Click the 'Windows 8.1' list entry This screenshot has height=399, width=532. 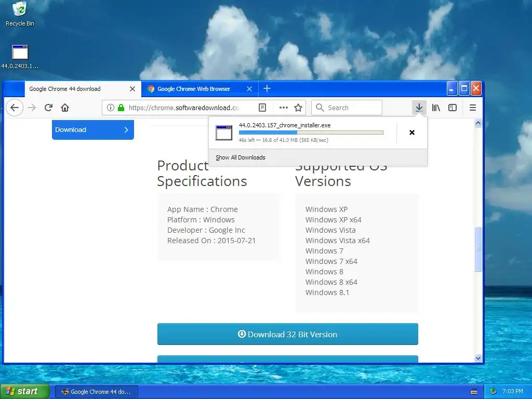[x=327, y=292]
